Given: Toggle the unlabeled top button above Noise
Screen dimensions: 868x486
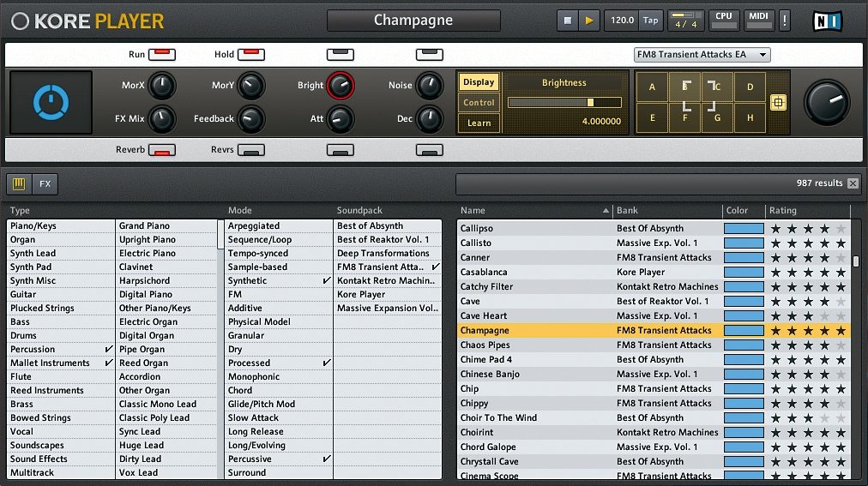Looking at the screenshot, I should [430, 54].
